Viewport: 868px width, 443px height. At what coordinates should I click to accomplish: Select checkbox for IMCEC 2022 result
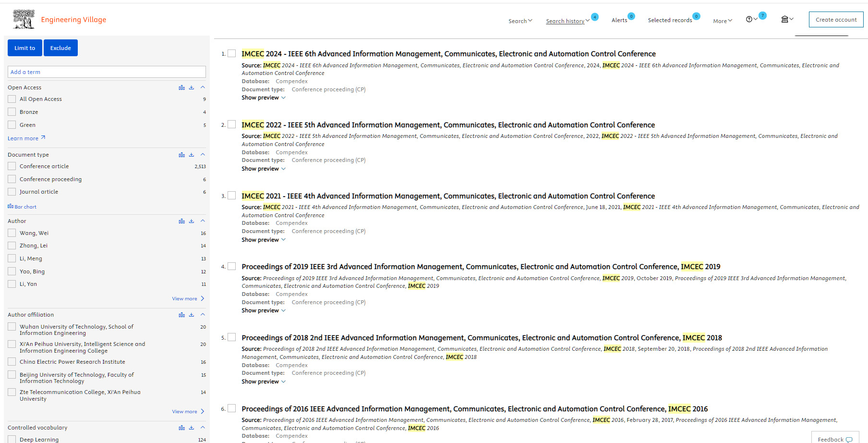pos(231,124)
